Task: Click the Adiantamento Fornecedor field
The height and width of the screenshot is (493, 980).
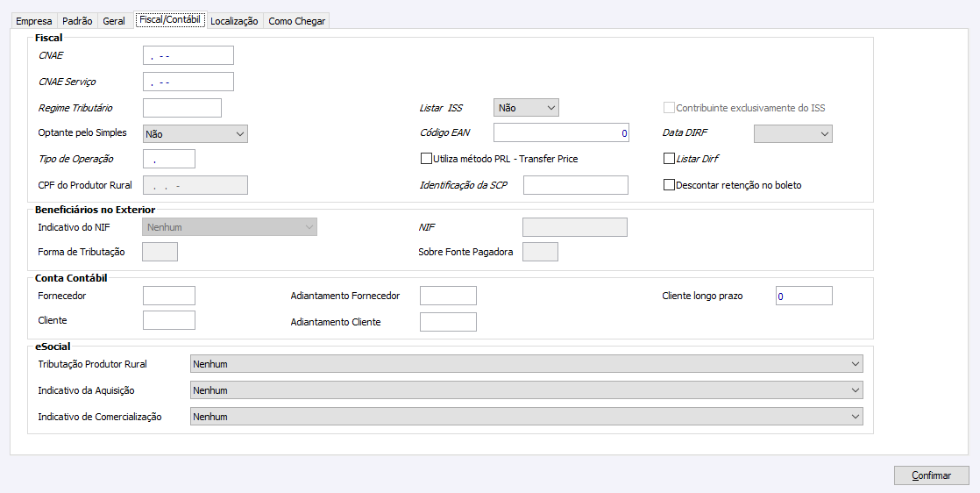Action: click(448, 296)
